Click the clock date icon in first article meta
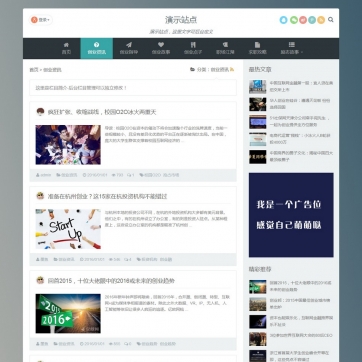Image resolution: width=362 pixels, height=362 pixels. pos(84,175)
